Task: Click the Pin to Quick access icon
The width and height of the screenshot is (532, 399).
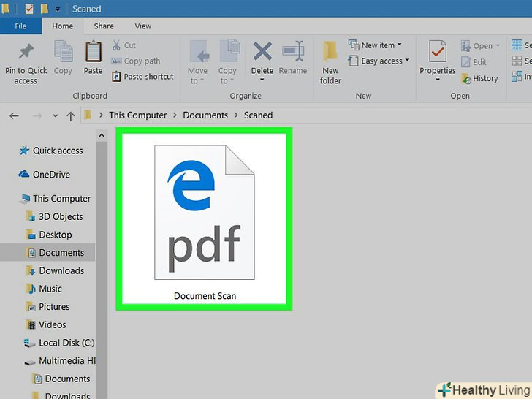Action: pyautogui.click(x=26, y=52)
